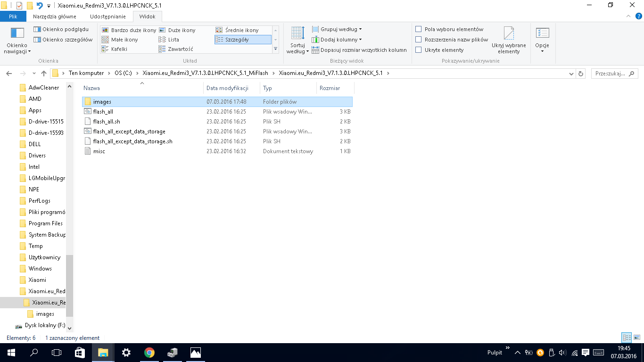The image size is (644, 362).
Task: Expand the Grupuj według dropdown
Action: click(337, 29)
